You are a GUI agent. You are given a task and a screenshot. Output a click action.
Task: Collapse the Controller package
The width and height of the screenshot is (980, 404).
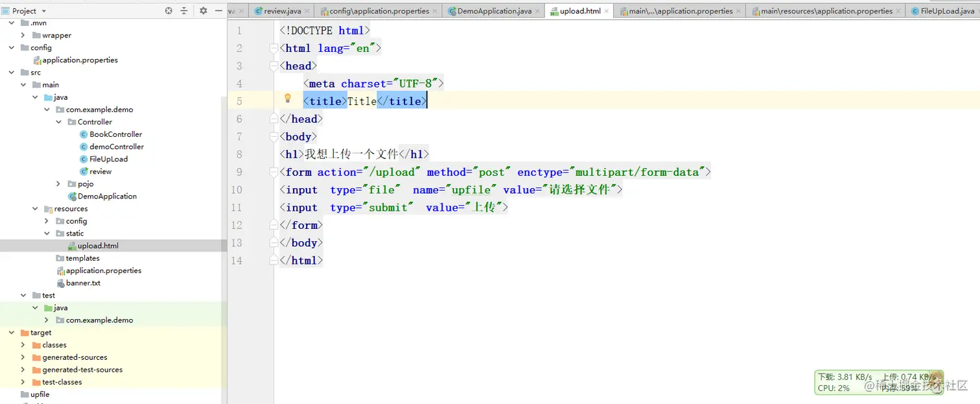[59, 122]
